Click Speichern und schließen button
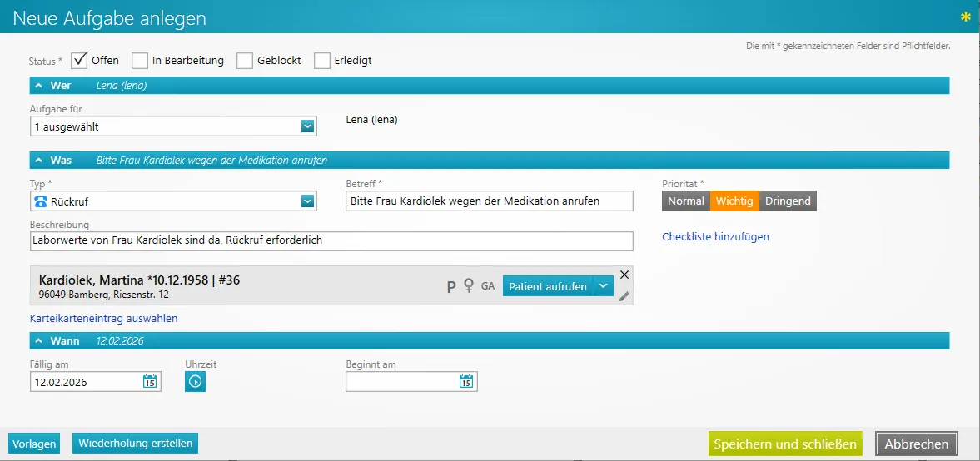This screenshot has height=461, width=980. [x=784, y=444]
